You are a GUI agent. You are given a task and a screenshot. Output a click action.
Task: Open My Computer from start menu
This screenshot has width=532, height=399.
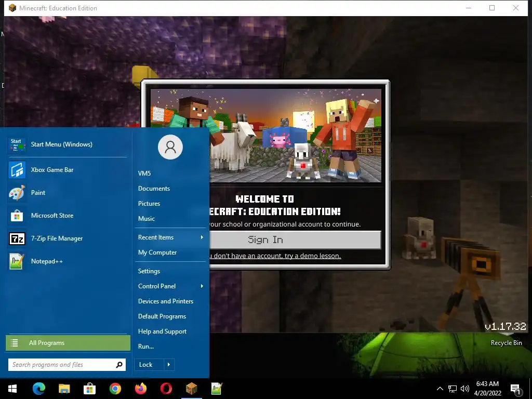coord(157,252)
